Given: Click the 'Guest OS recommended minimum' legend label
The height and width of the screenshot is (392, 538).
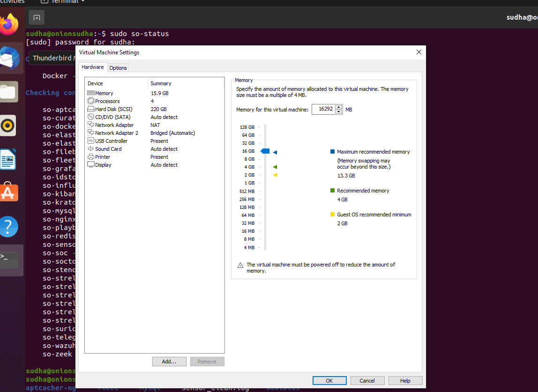Looking at the screenshot, I should (x=374, y=214).
